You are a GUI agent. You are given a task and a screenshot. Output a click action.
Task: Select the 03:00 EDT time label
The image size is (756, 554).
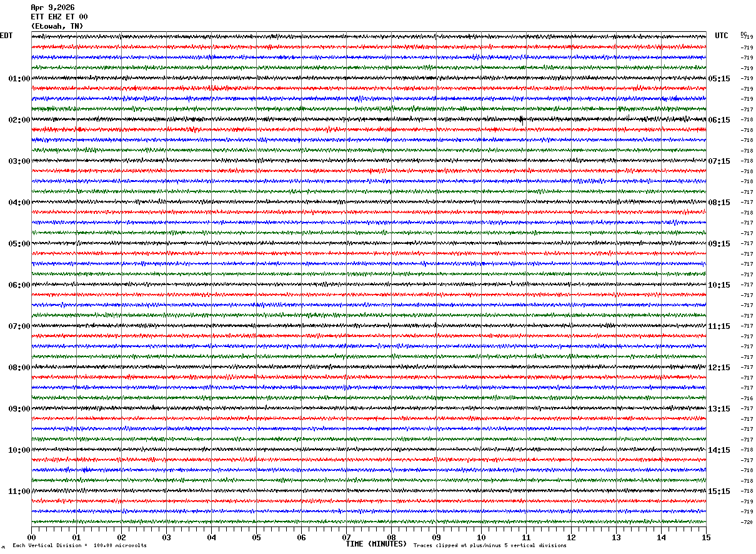(19, 161)
